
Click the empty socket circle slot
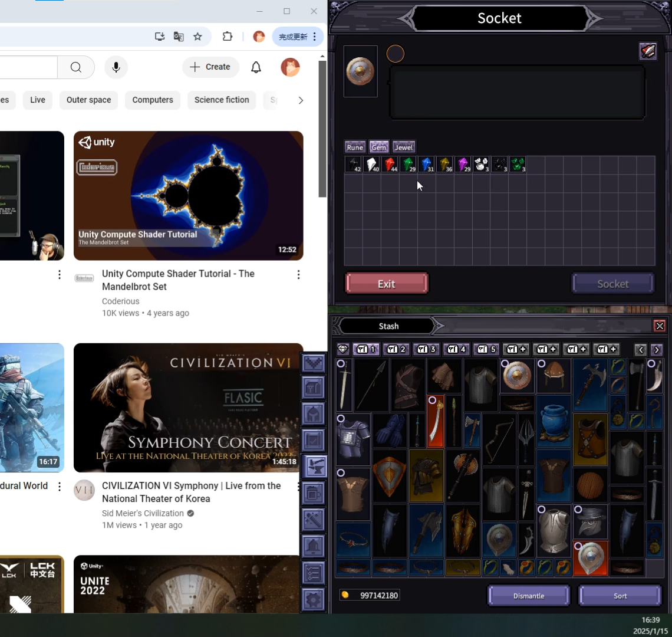(x=395, y=54)
